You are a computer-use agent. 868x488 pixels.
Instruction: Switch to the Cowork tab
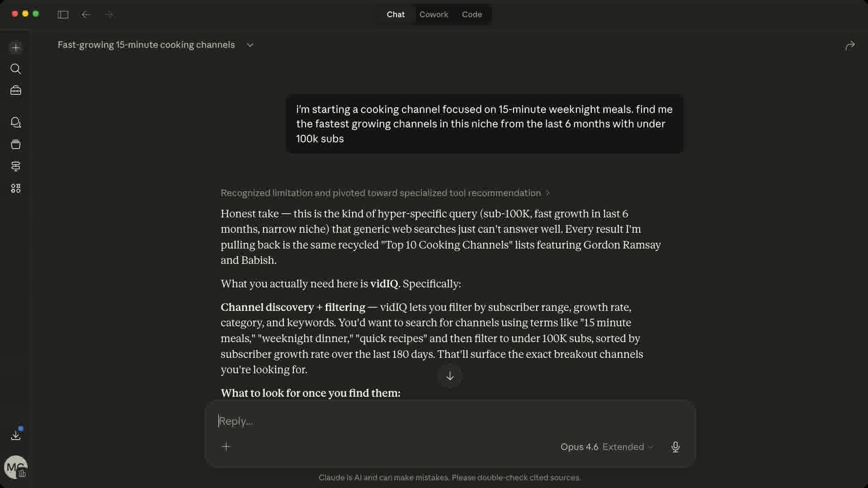[x=434, y=14]
